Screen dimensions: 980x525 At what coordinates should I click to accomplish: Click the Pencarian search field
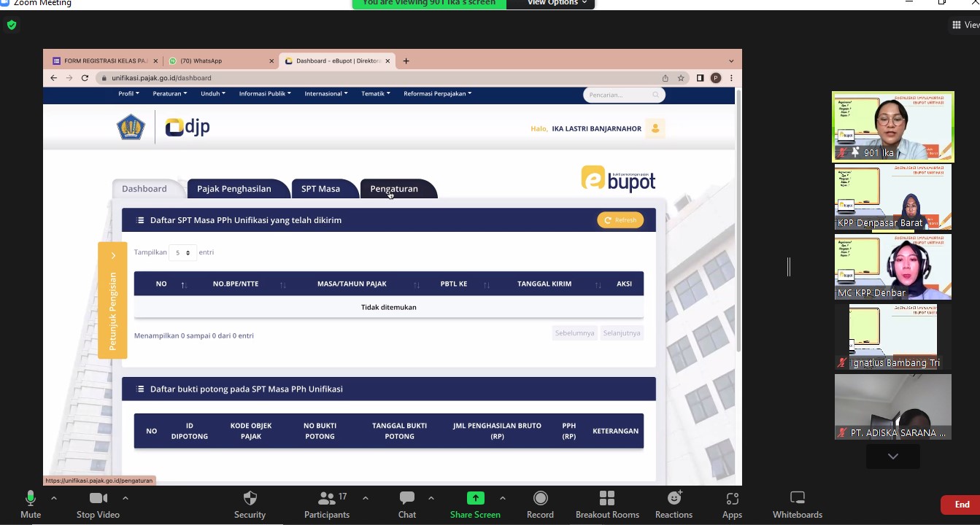(x=619, y=95)
